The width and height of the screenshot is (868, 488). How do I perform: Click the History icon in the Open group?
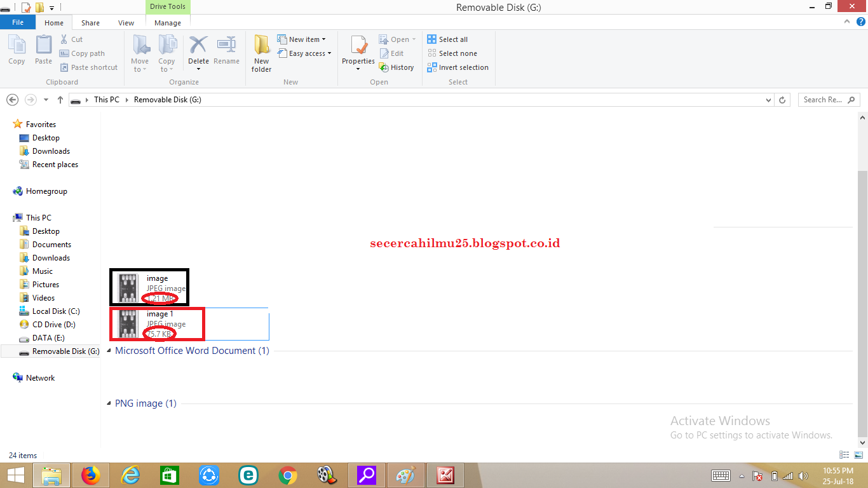pos(397,67)
